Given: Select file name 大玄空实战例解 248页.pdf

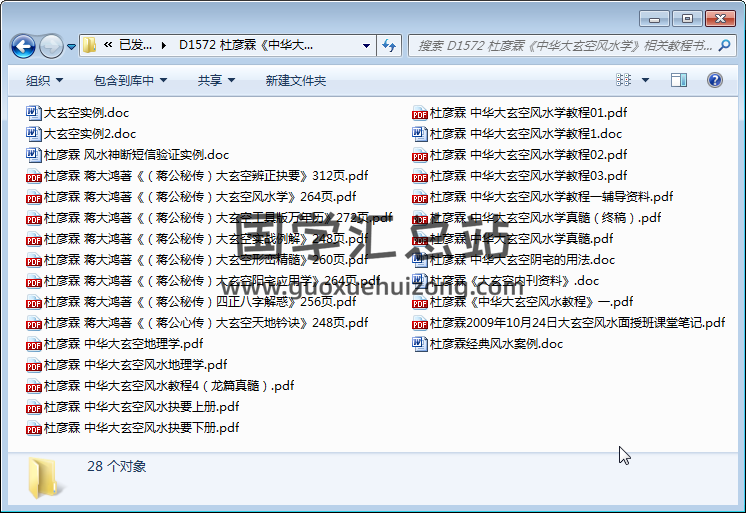Looking at the screenshot, I should (206, 239).
